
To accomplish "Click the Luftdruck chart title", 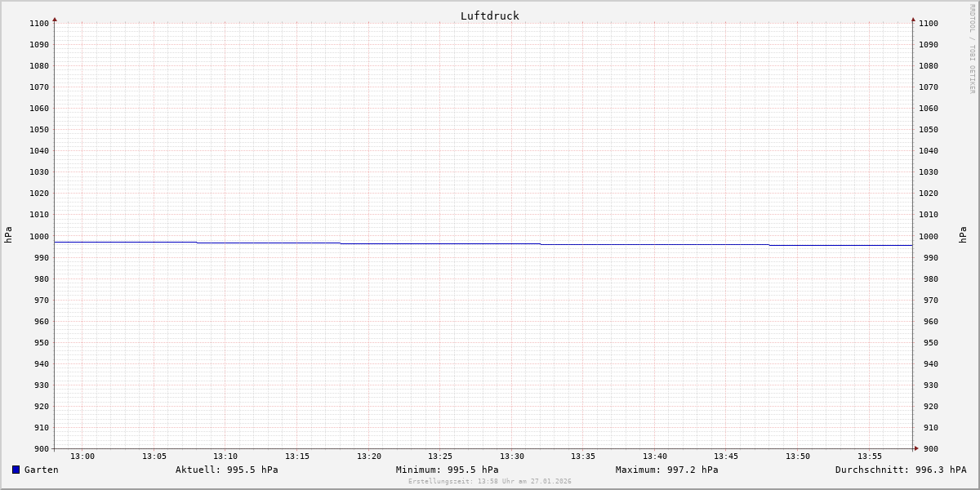I will 489,16.
